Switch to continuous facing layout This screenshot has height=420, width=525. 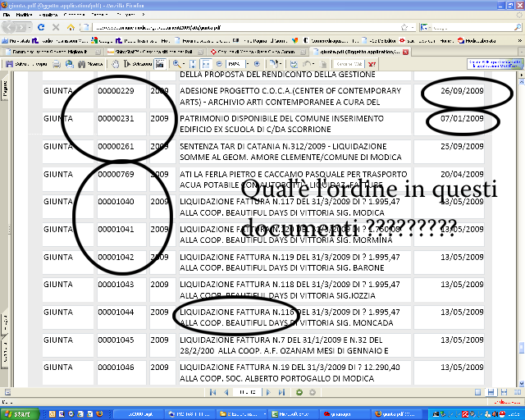click(x=504, y=392)
